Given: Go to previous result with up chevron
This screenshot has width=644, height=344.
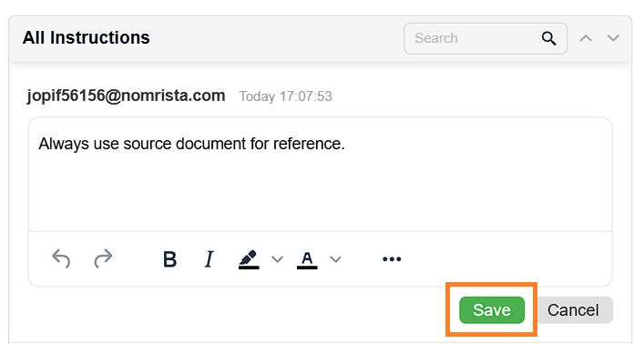Looking at the screenshot, I should [586, 38].
